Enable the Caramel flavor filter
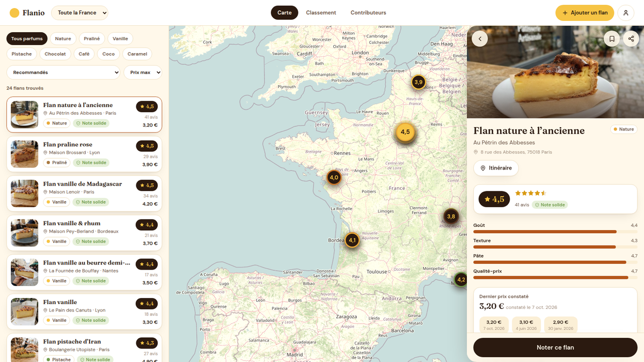The image size is (644, 362). [137, 54]
